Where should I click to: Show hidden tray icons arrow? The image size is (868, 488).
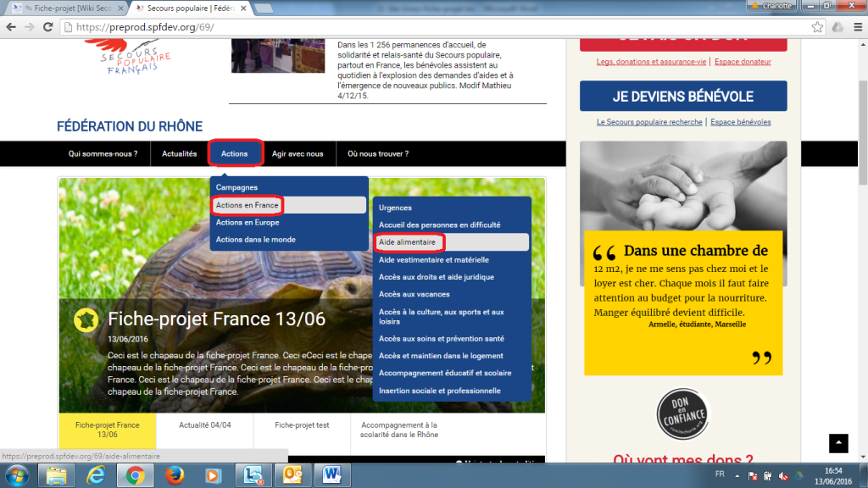737,476
